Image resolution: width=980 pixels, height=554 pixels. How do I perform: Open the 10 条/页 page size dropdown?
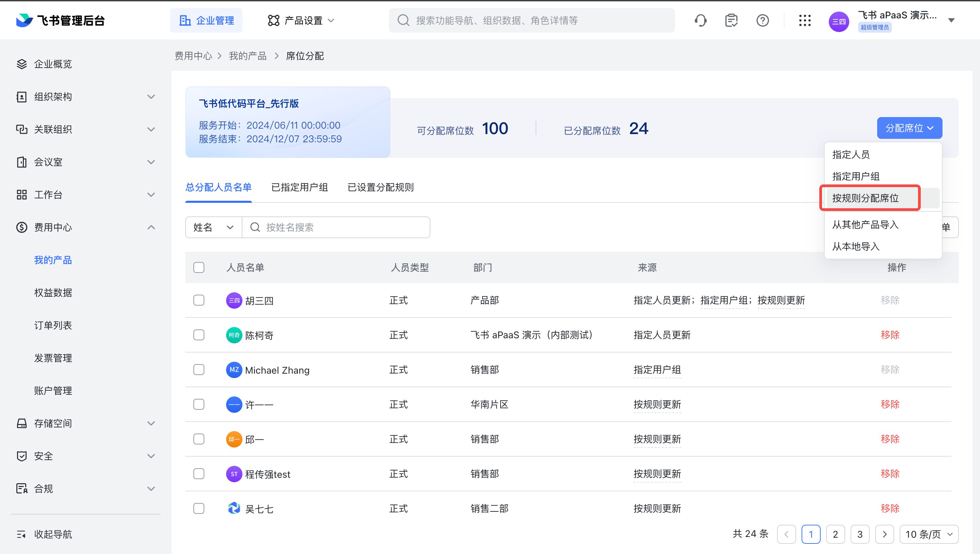(929, 534)
